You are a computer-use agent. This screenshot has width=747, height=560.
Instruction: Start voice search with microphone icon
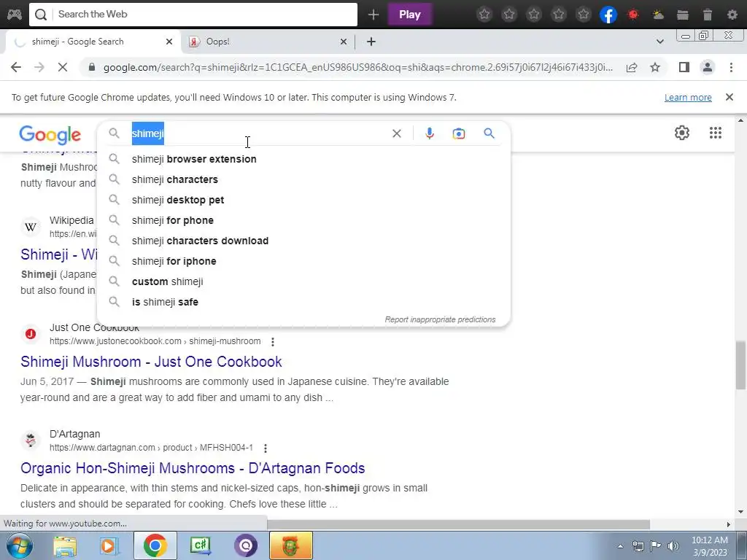[x=429, y=134]
